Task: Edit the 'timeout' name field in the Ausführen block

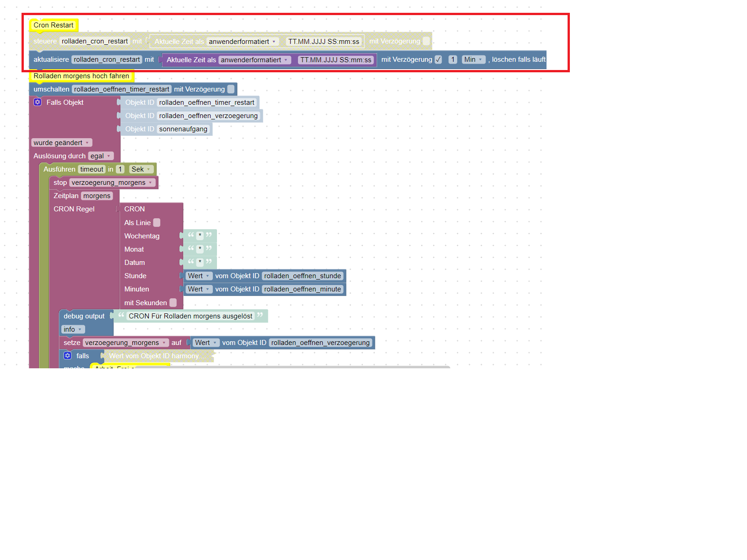Action: [x=92, y=169]
